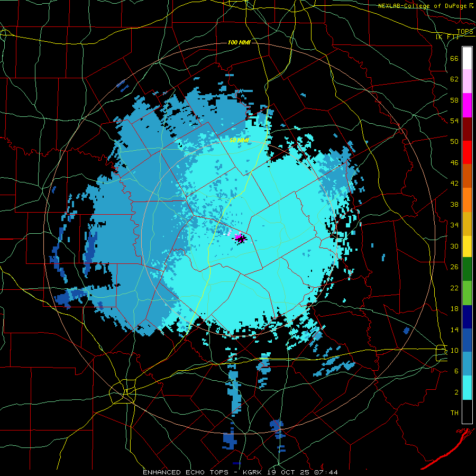Click the legend value 50
The width and height of the screenshot is (476, 476).
coord(454,142)
